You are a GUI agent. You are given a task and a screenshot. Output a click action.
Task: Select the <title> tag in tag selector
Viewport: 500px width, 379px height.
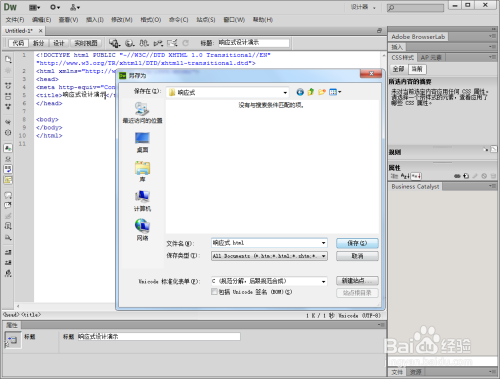(31, 315)
